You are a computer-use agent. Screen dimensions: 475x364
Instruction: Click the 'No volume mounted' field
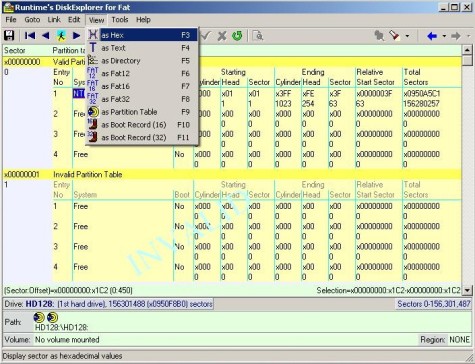pos(67,340)
